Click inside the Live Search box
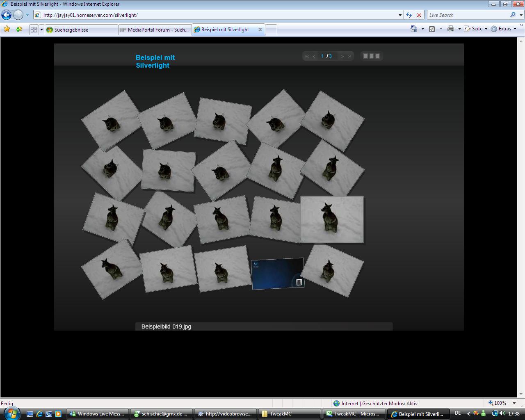 (468, 15)
